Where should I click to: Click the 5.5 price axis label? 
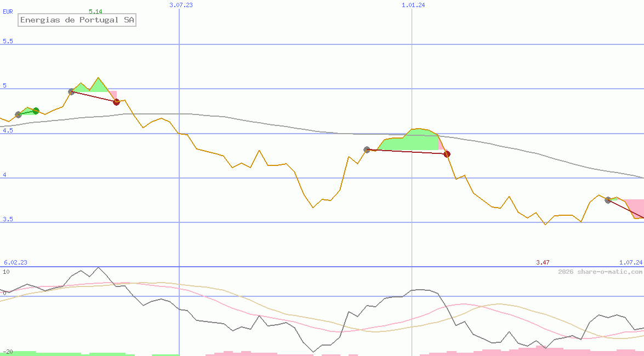coord(8,42)
